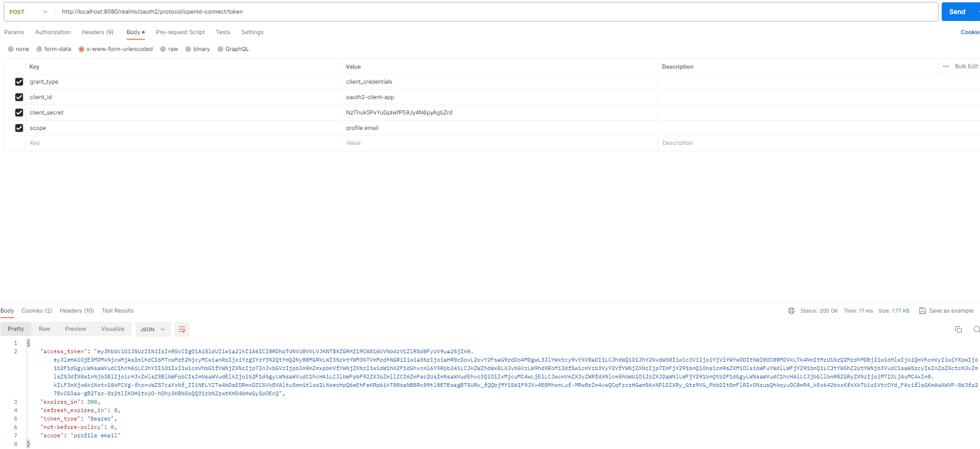980x449 pixels.
Task: Open the Params tab
Action: (x=14, y=32)
